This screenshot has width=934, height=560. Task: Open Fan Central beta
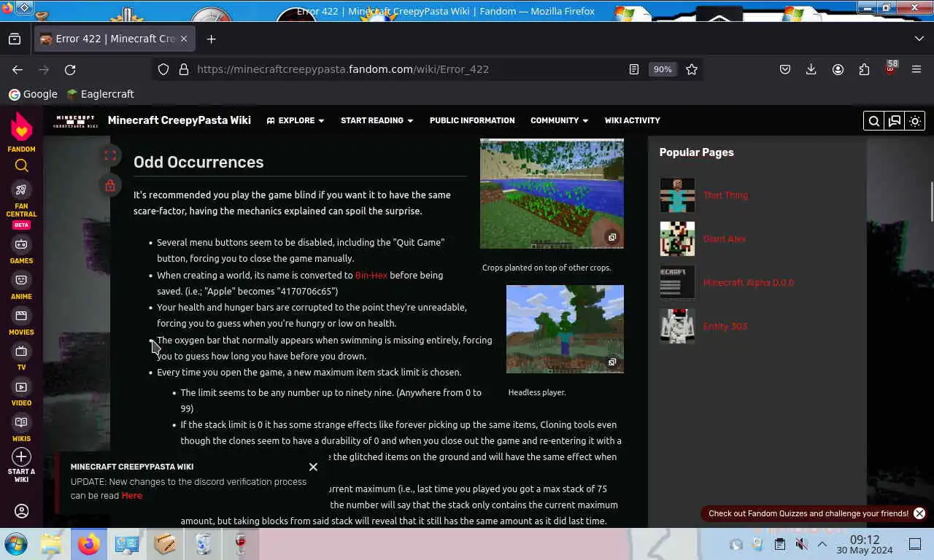[21, 204]
